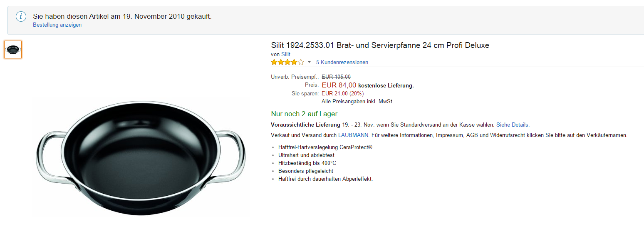Click the Haftfrei-Hartversiegelung CeraProtect bullet

coord(325,147)
